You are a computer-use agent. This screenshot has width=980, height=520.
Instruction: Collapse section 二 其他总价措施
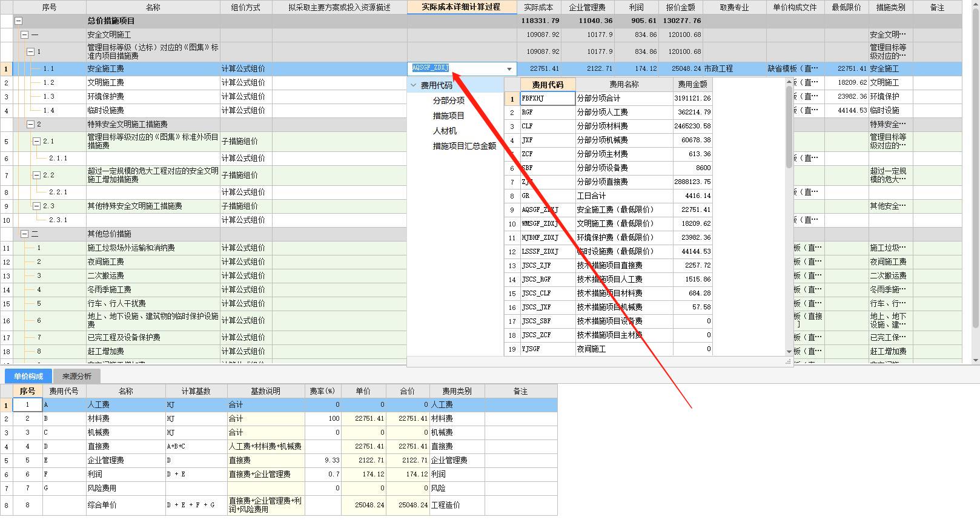coord(24,234)
